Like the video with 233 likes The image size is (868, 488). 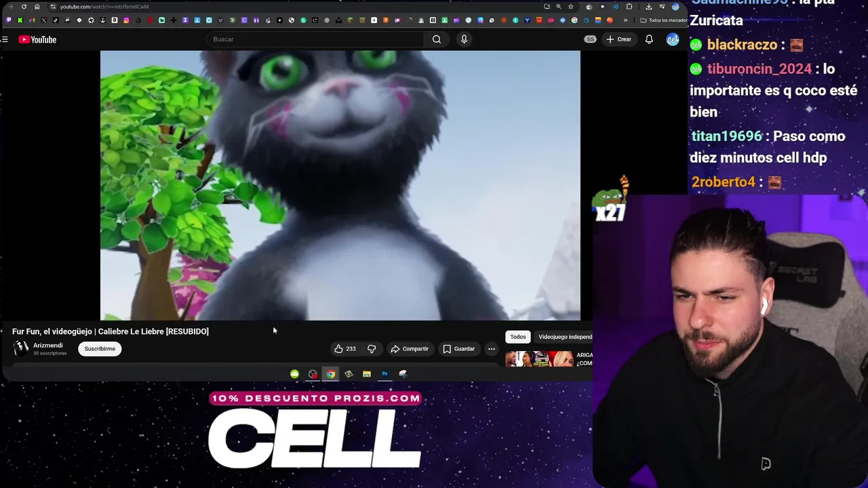point(344,348)
